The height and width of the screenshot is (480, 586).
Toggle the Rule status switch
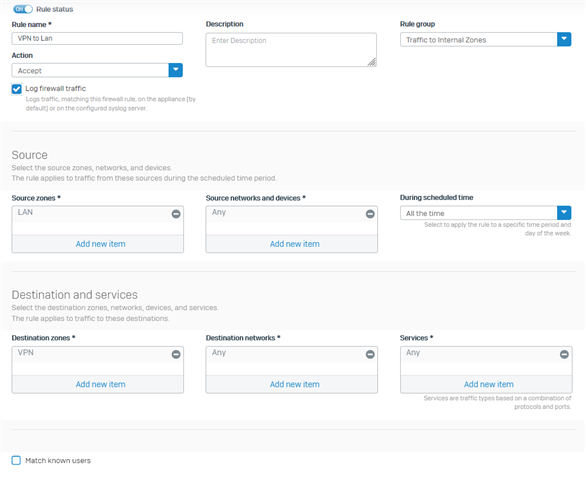pyautogui.click(x=23, y=9)
